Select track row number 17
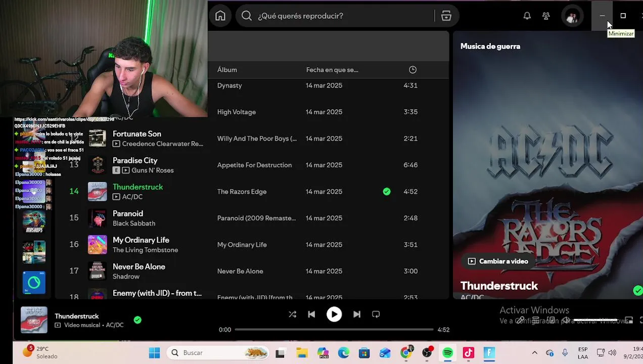Screen dimensions: 643x364 (x=74, y=271)
